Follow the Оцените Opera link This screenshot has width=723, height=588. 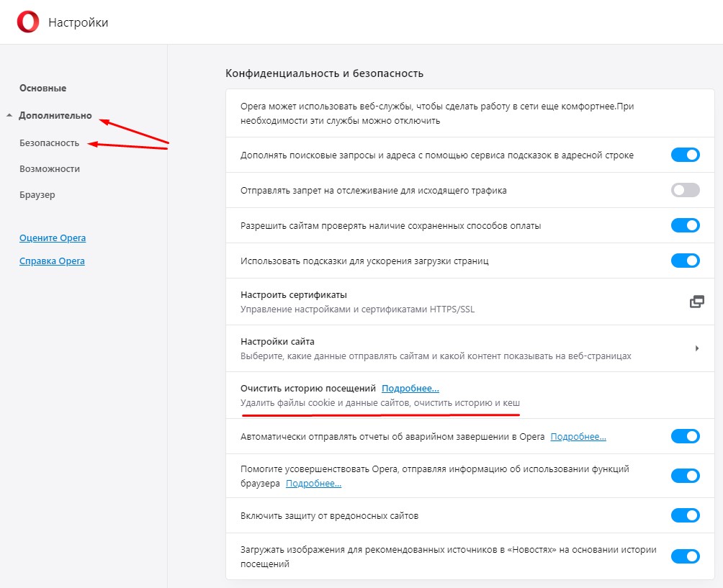53,238
